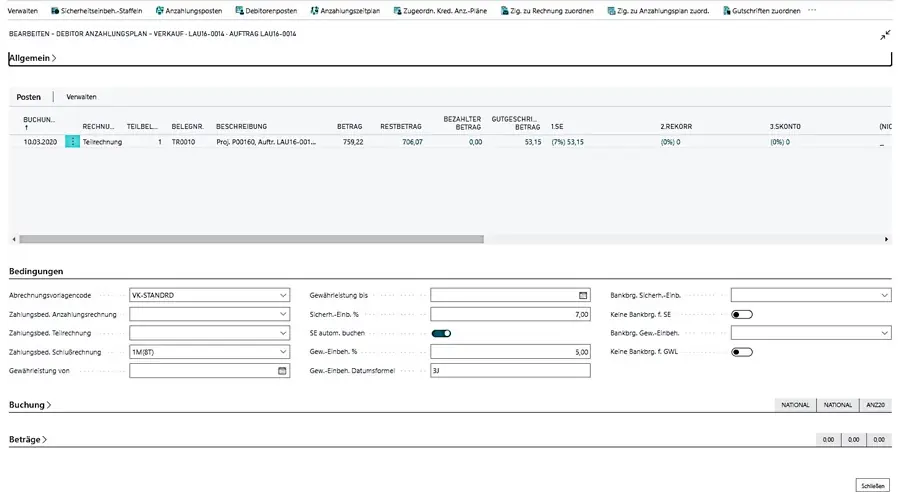Open Zahlungsbed. Schlußrechnung dropdown
900x502 pixels.
click(283, 352)
